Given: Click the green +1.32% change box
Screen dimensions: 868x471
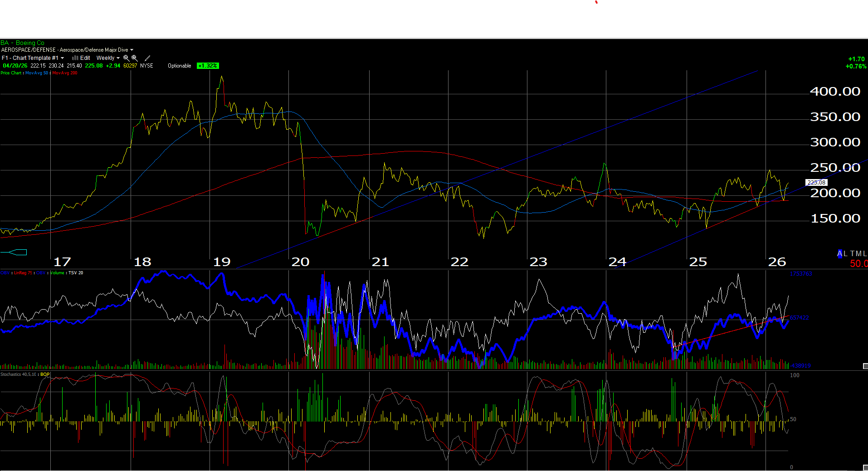Looking at the screenshot, I should [208, 66].
